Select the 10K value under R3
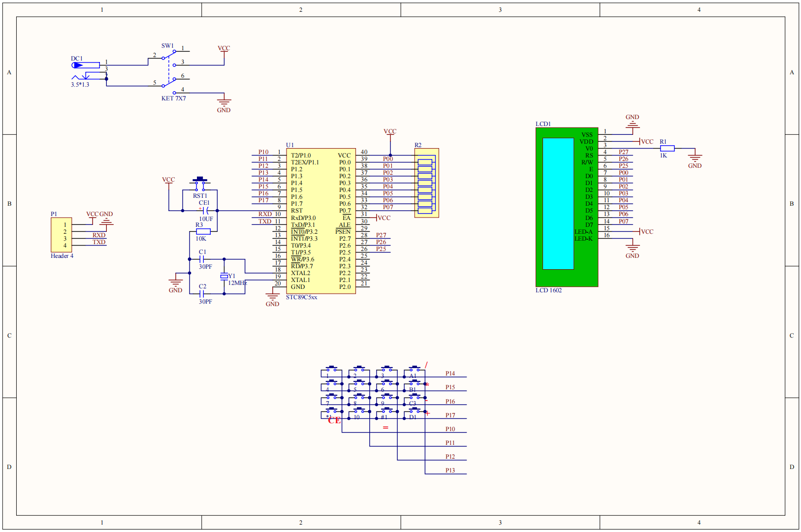The height and width of the screenshot is (532, 801). (x=201, y=239)
